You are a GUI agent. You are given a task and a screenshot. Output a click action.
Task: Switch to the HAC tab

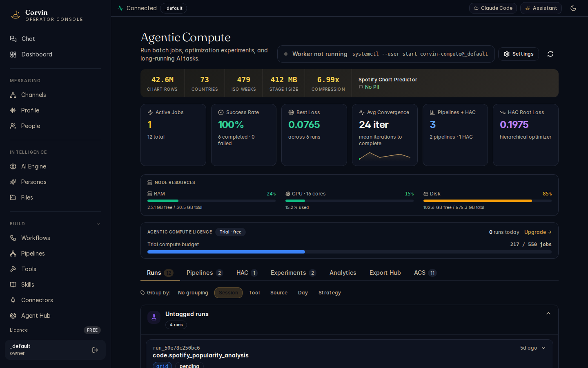point(247,273)
